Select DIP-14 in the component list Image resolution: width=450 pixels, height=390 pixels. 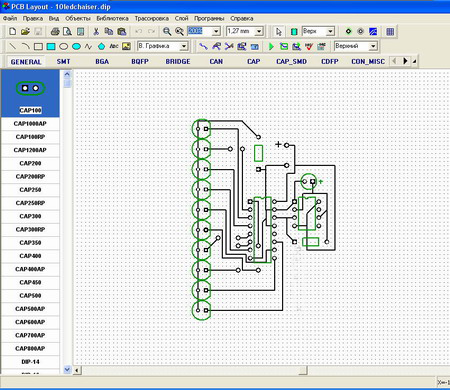pyautogui.click(x=30, y=362)
